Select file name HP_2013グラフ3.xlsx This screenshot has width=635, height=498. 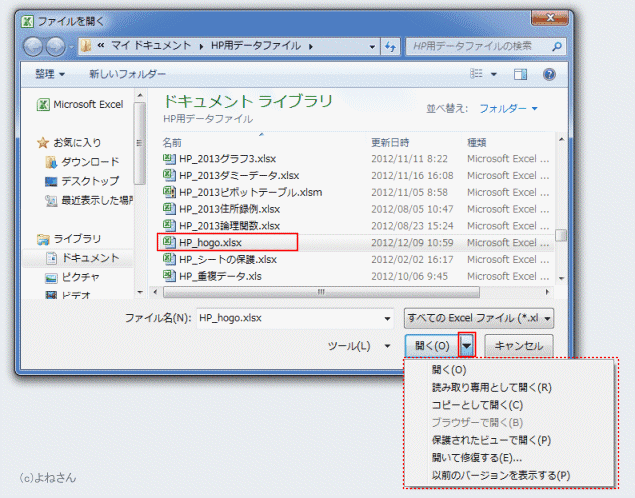point(228,159)
